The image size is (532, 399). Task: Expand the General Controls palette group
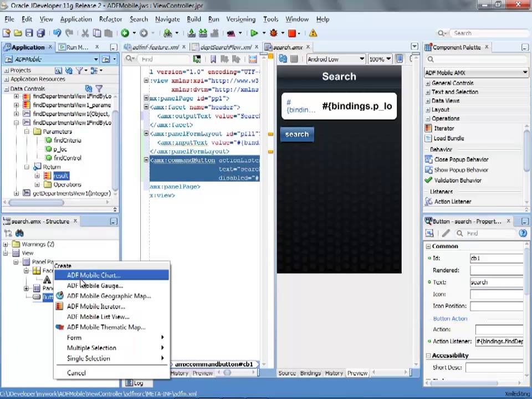428,83
